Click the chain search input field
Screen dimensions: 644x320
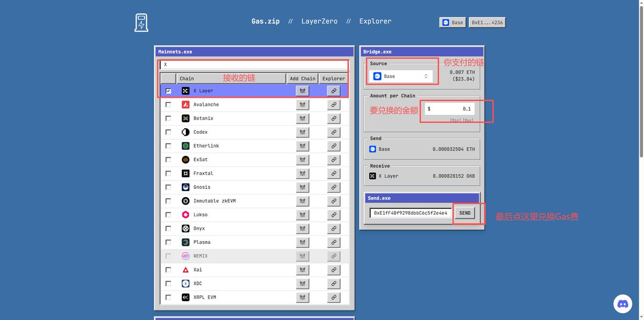click(254, 64)
